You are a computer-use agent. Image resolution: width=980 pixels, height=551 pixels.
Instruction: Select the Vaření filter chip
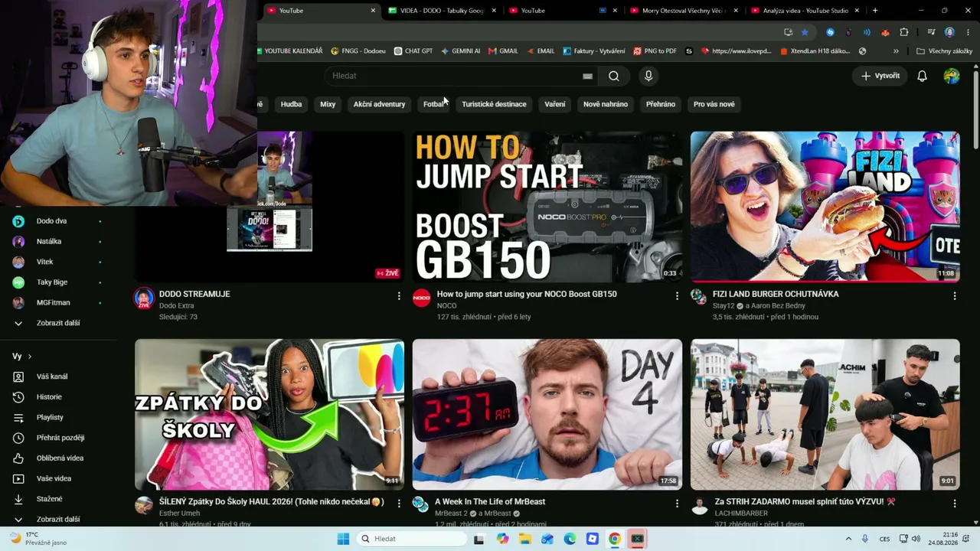click(555, 104)
